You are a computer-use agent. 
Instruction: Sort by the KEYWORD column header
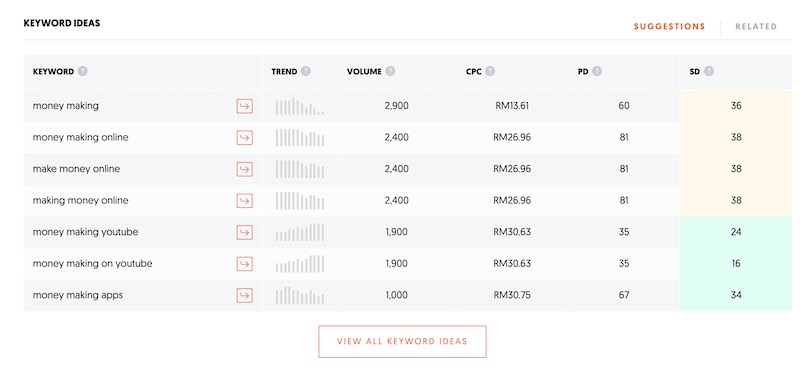(53, 72)
